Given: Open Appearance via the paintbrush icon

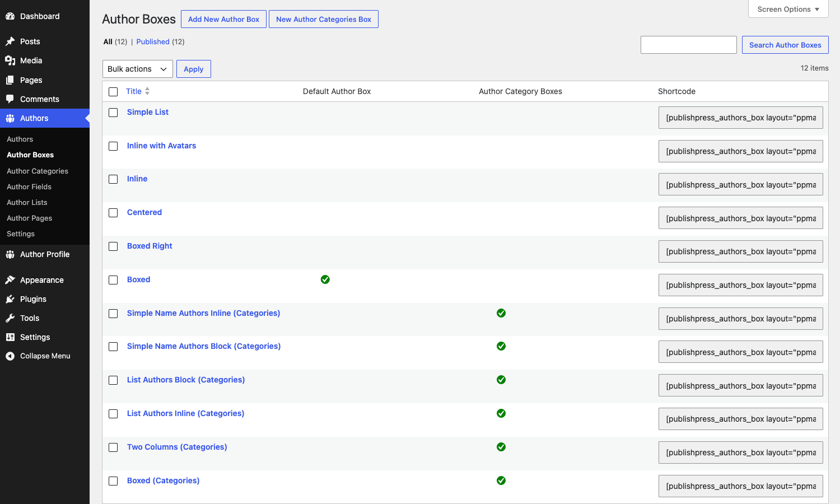Looking at the screenshot, I should click(x=10, y=280).
